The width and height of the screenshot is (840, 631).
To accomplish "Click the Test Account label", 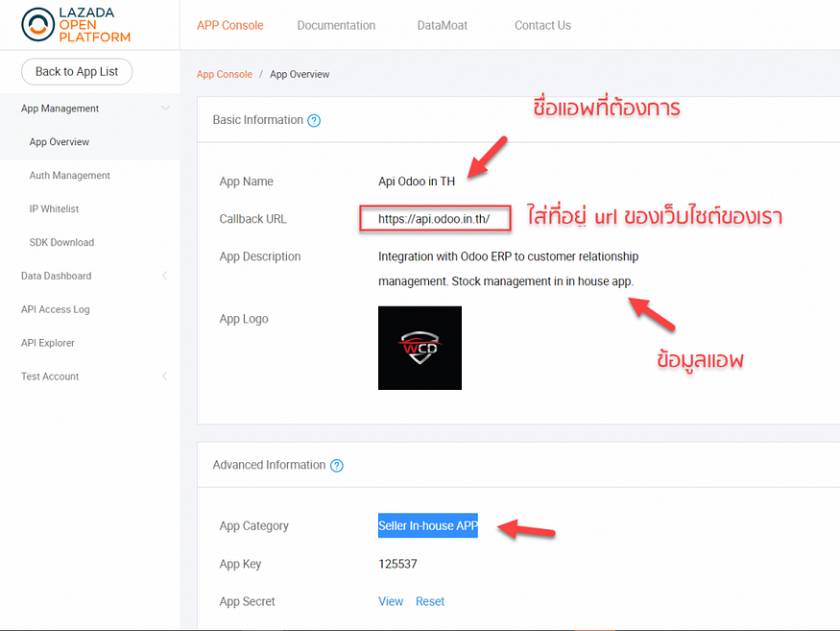I will 50,376.
